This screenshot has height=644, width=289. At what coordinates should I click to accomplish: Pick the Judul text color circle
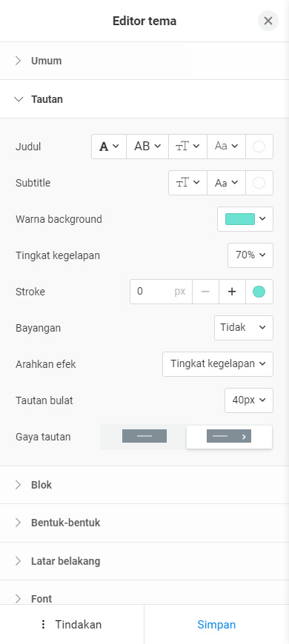pyautogui.click(x=259, y=147)
